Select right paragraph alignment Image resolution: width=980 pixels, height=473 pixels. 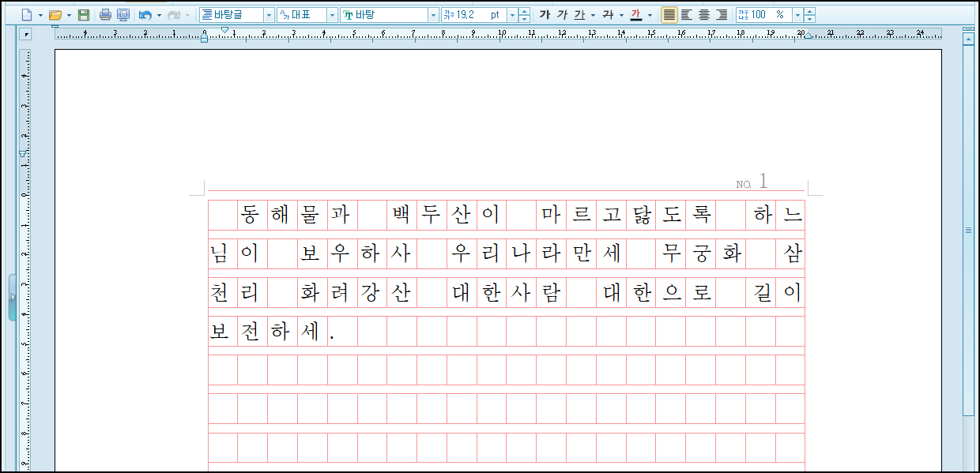(x=722, y=15)
